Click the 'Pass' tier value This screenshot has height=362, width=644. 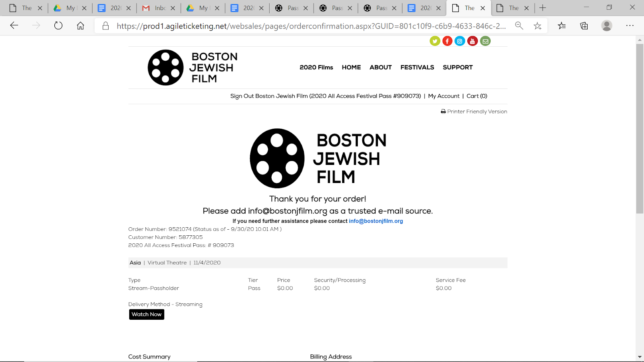[x=254, y=288]
